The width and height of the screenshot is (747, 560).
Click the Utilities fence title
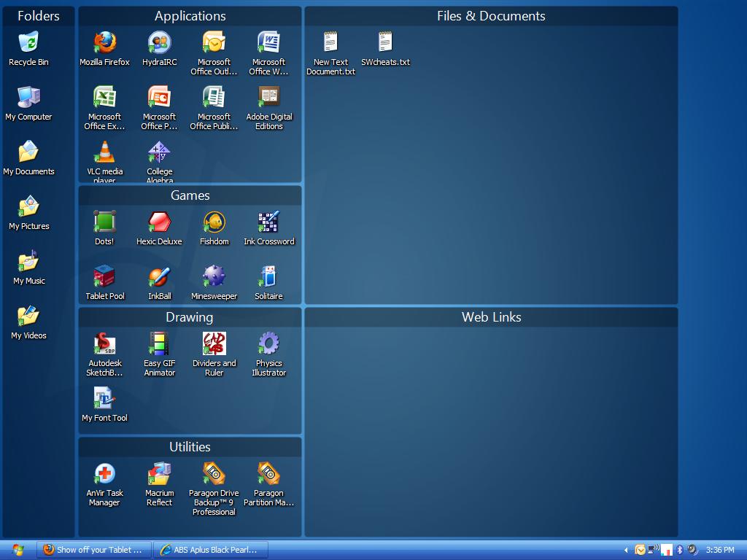click(190, 447)
